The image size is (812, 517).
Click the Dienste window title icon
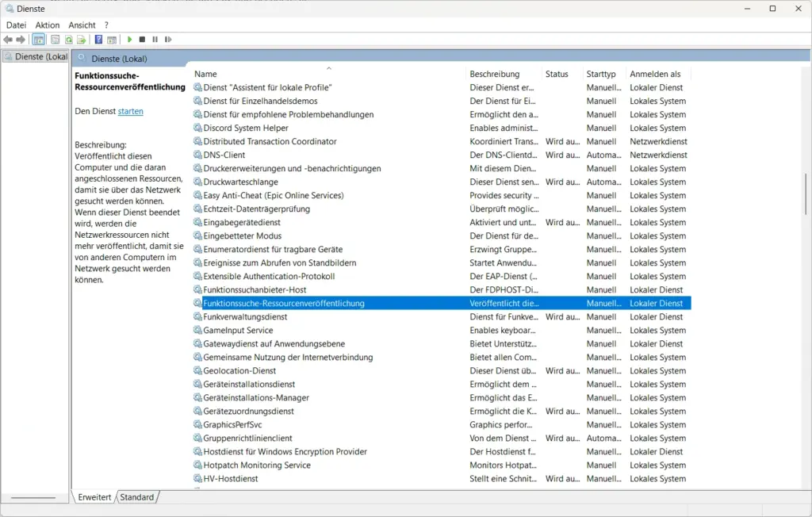10,9
